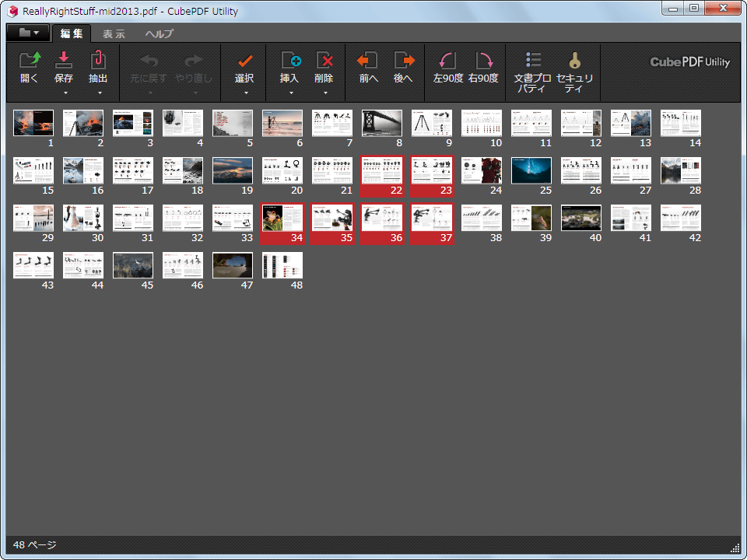
Task: Minimize the CubePDF Utility window
Action: point(673,8)
